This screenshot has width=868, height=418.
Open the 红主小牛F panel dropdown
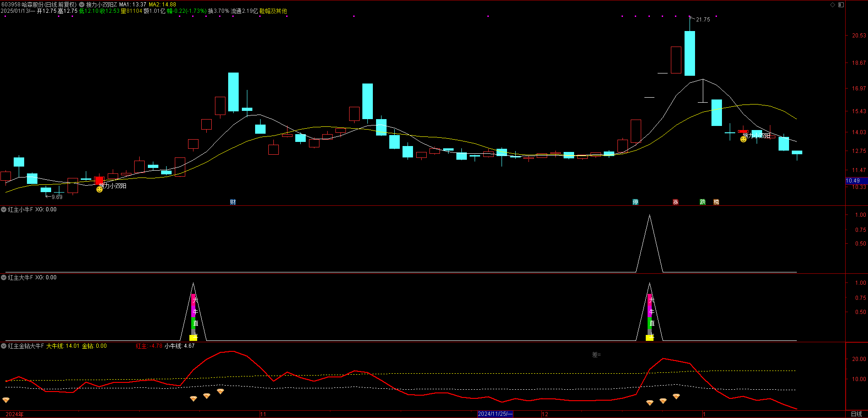point(4,209)
